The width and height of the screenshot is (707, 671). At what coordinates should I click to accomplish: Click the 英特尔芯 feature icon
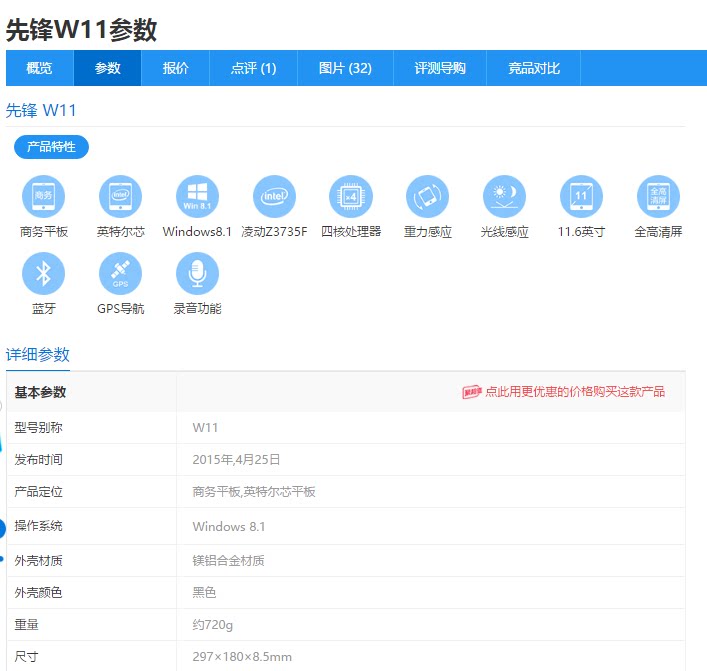click(120, 197)
